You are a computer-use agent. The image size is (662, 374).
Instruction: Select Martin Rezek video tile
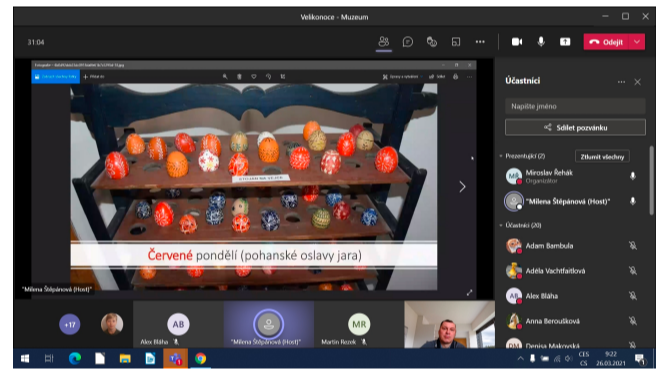(359, 324)
